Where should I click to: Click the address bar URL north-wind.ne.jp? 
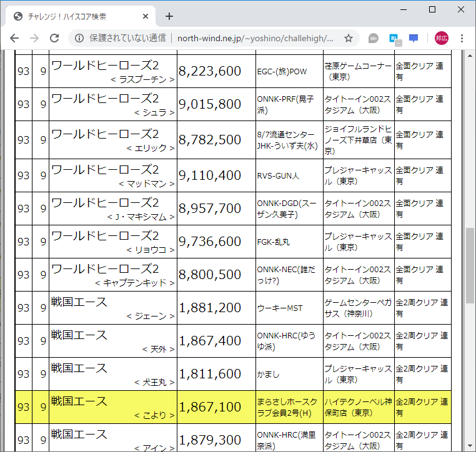(255, 38)
